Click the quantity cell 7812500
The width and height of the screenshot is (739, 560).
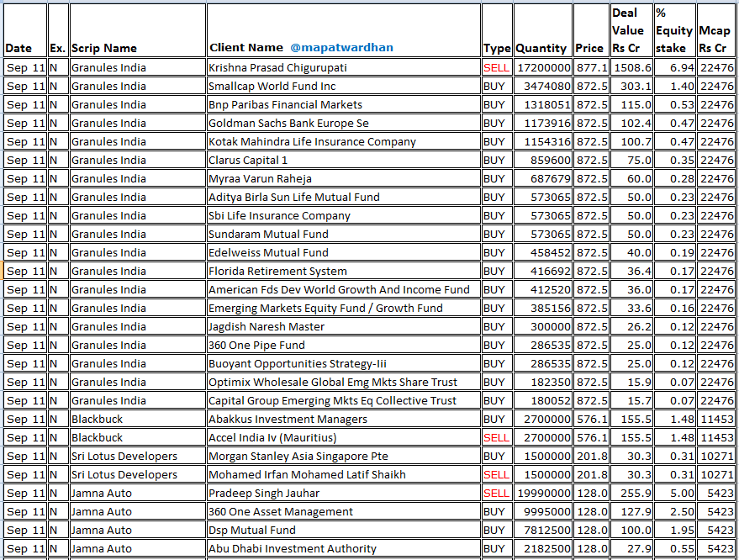543,530
